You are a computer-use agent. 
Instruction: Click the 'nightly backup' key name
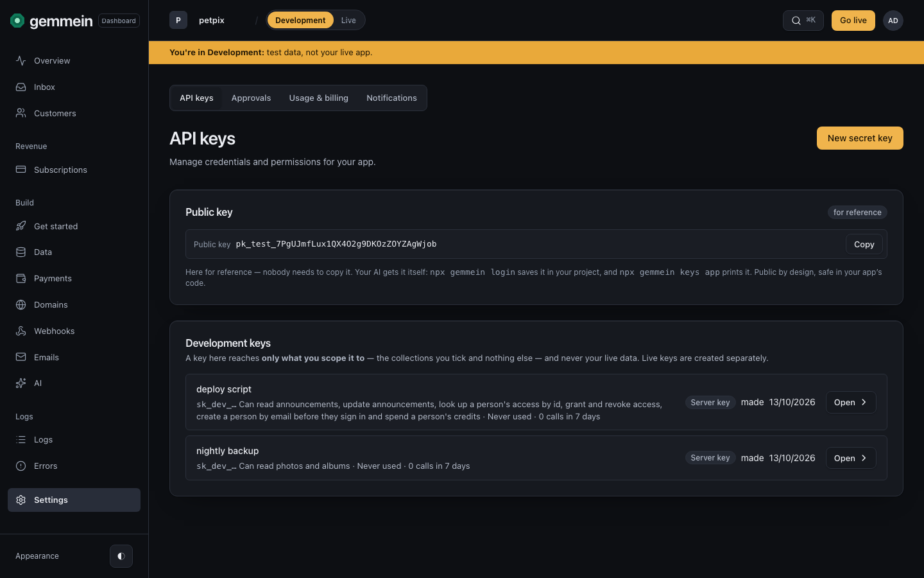click(x=228, y=451)
